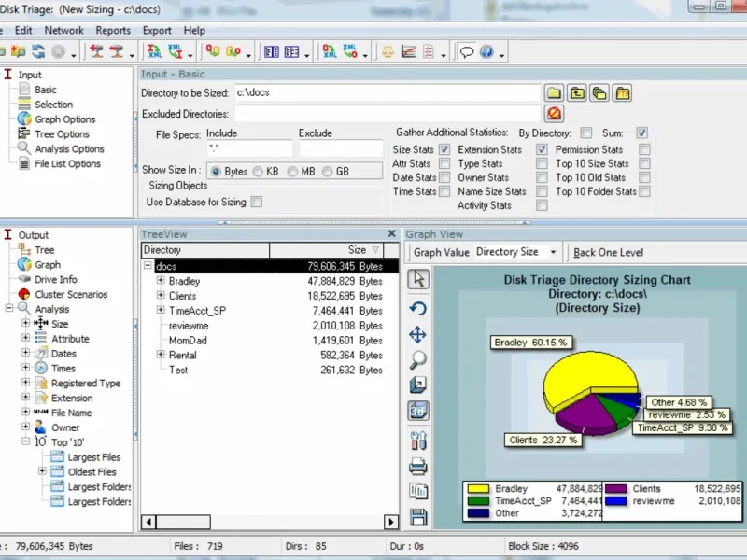The width and height of the screenshot is (747, 560).
Task: Toggle the 3D graph view icon
Action: (x=418, y=411)
